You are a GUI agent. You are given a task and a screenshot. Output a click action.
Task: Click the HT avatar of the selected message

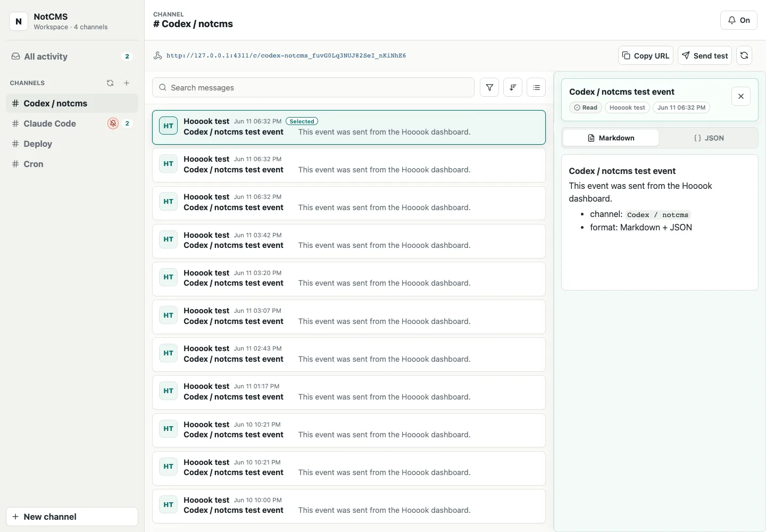169,126
